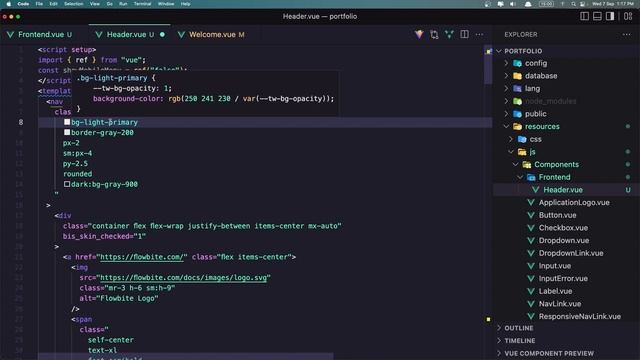Follow the https://flowbite.com/ href link

click(142, 257)
